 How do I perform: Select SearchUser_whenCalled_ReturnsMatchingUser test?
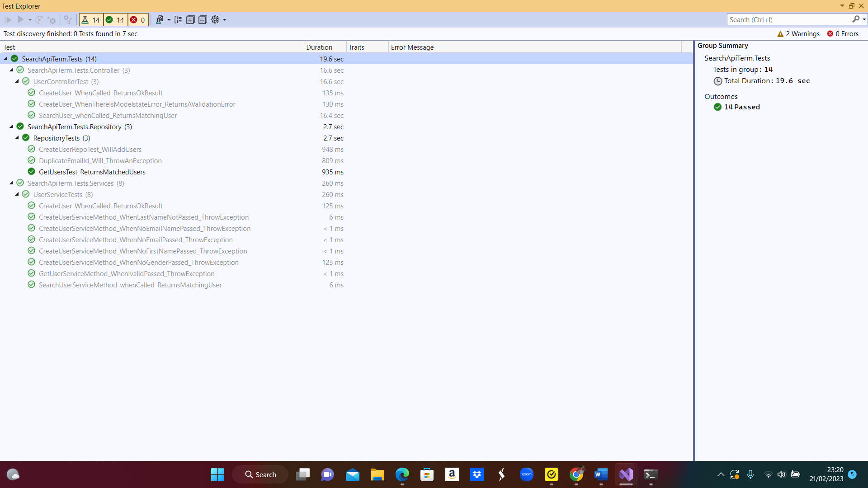pyautogui.click(x=108, y=116)
